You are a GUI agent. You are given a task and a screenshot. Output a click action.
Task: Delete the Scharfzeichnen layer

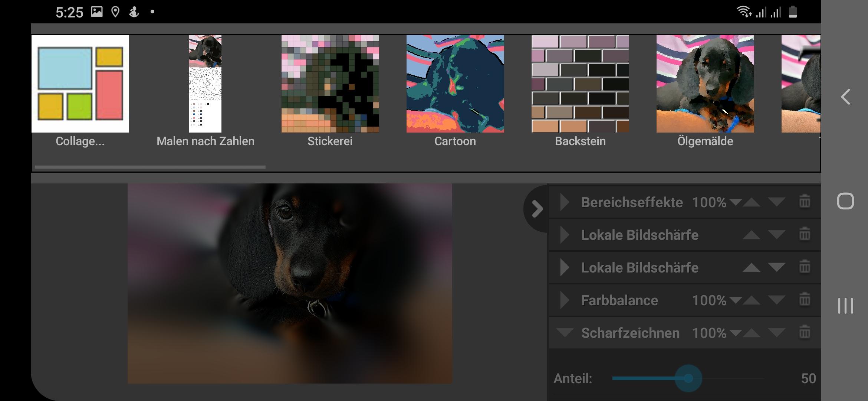point(805,332)
